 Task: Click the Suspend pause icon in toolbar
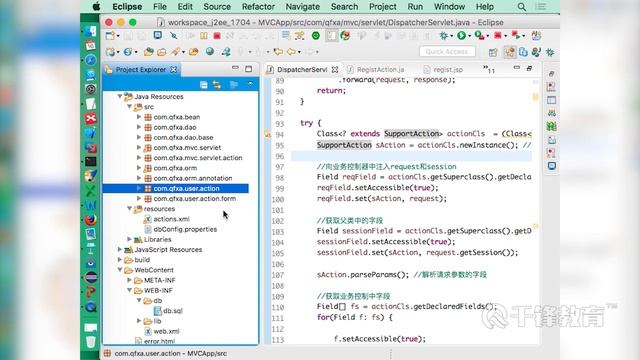pyautogui.click(x=203, y=36)
